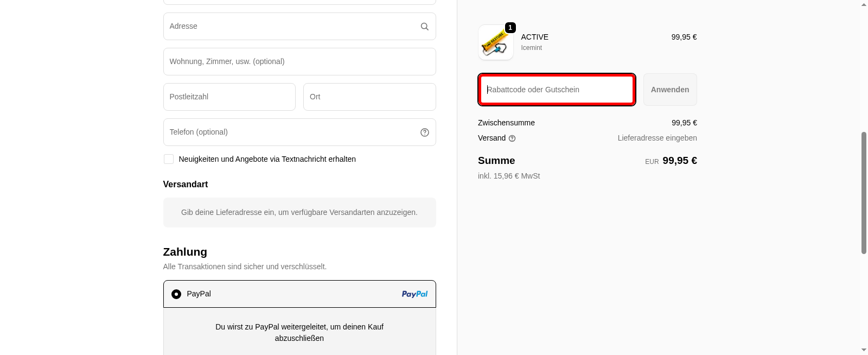Screen dimensions: 868x355
Task: Click the scrollbar down arrow
Action: click(863, 350)
